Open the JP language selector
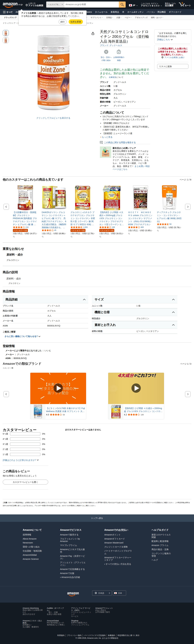This screenshot has height=644, width=194. [133, 5]
